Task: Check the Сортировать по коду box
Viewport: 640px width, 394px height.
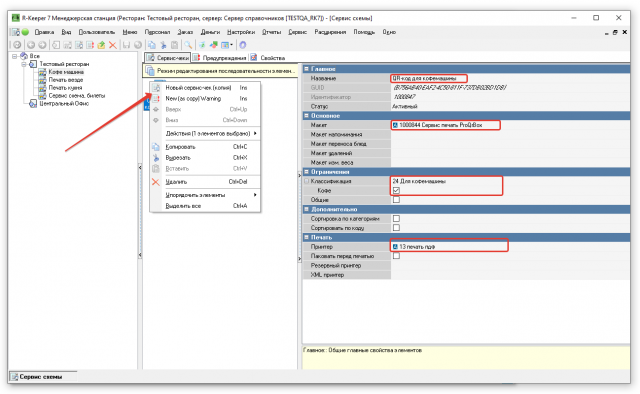Action: 396,228
